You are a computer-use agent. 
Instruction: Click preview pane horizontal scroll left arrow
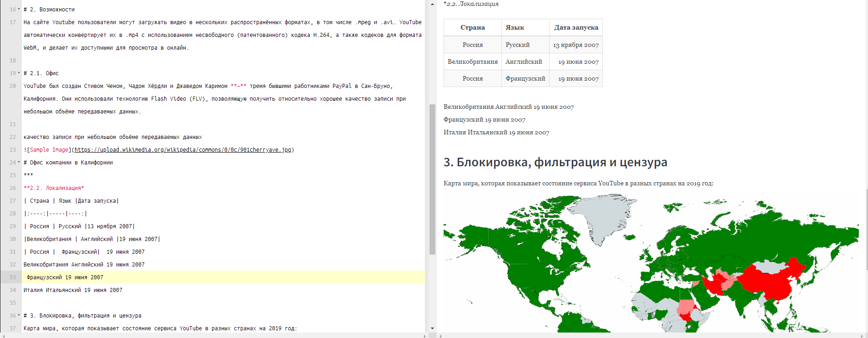click(440, 336)
